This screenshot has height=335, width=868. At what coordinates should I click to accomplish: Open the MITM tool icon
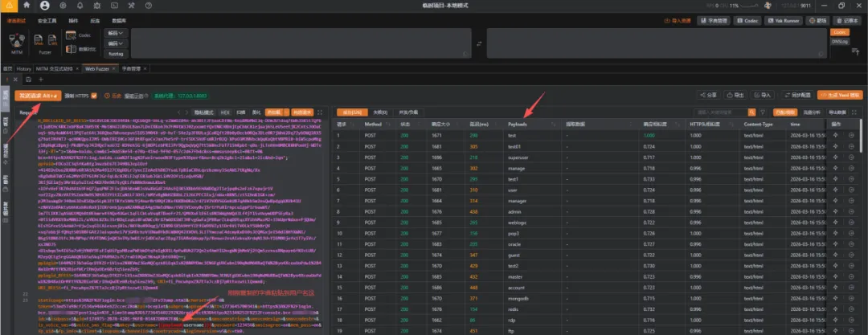[x=17, y=42]
